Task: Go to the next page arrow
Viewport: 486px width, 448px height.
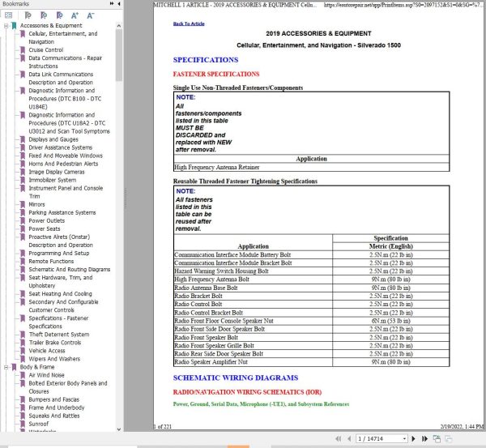Action: [x=413, y=439]
